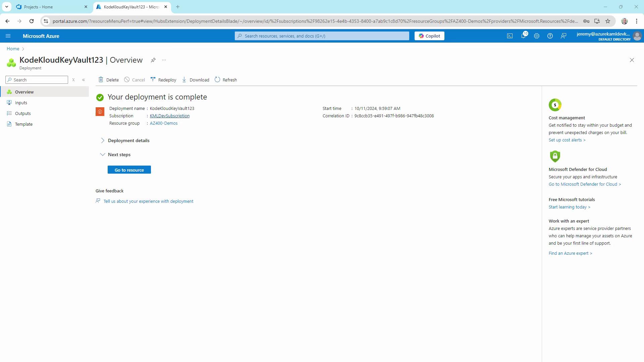The width and height of the screenshot is (644, 362).
Task: Refresh the deployment overview
Action: 226,80
